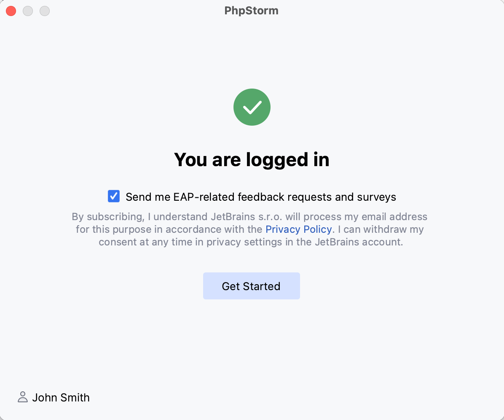Viewport: 504px width, 420px height.
Task: Click the You are logged in heading
Action: 252,159
